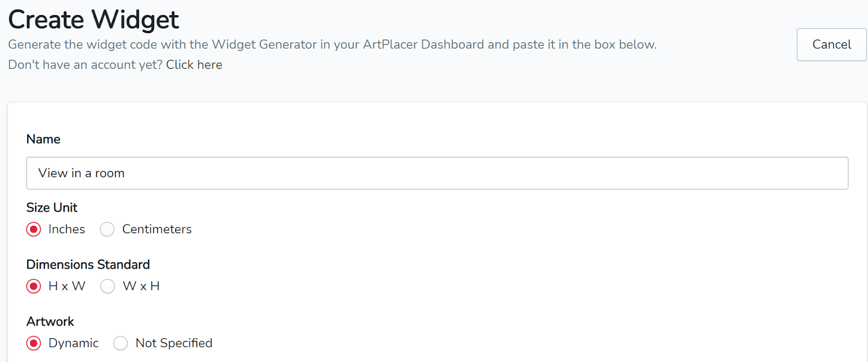This screenshot has width=868, height=362.
Task: Click the Cancel button
Action: (831, 44)
